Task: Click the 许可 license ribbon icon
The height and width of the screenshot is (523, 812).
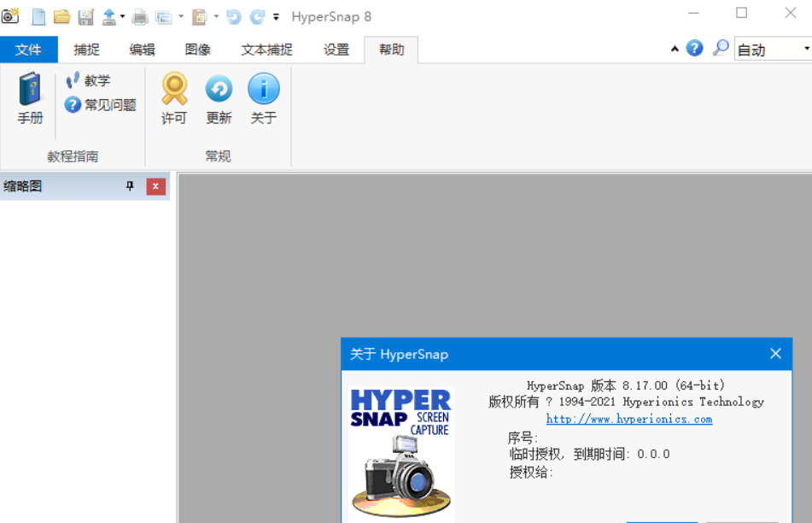Action: pos(174,98)
